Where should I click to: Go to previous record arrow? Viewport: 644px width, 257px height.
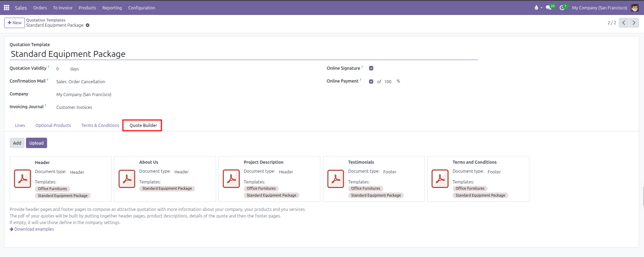click(x=624, y=23)
